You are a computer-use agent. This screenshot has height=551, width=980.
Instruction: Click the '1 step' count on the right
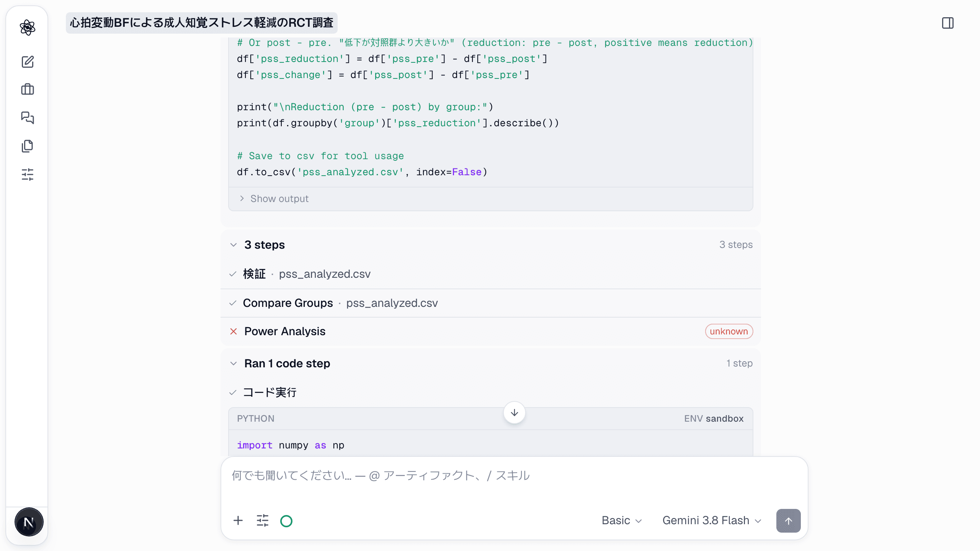(740, 363)
